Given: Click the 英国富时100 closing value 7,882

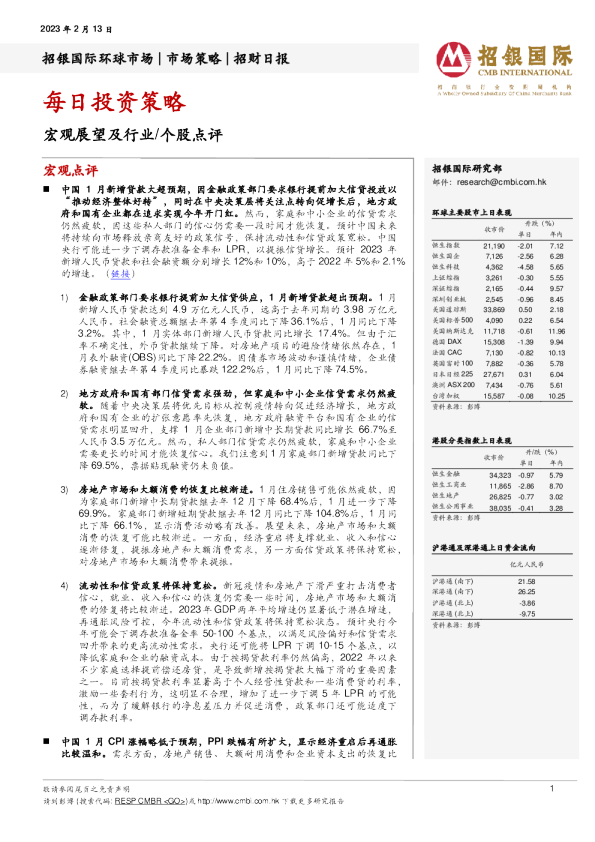Looking at the screenshot, I should pyautogui.click(x=495, y=364).
